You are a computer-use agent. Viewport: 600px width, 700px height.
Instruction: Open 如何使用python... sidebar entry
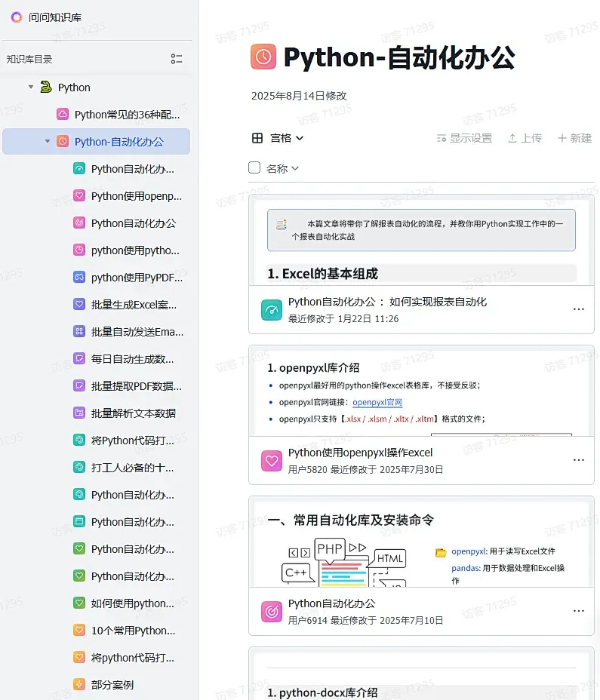pyautogui.click(x=132, y=603)
